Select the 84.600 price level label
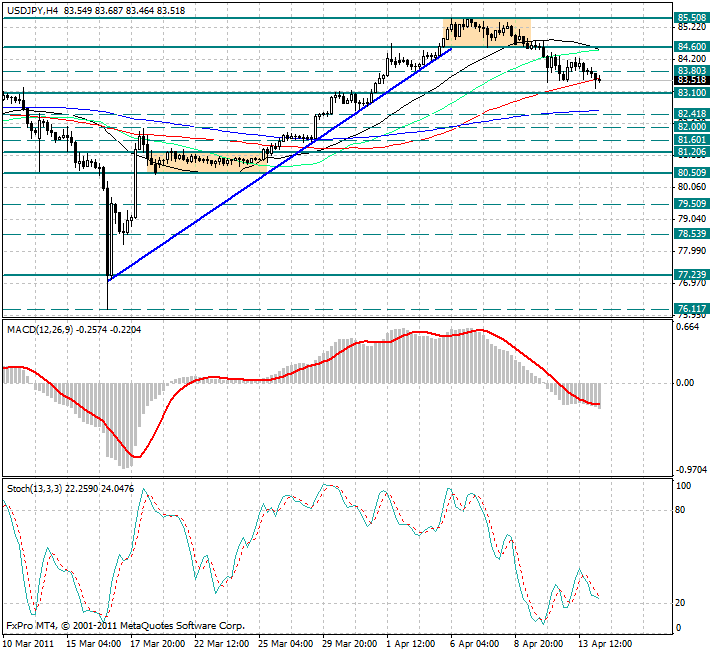 691,47
